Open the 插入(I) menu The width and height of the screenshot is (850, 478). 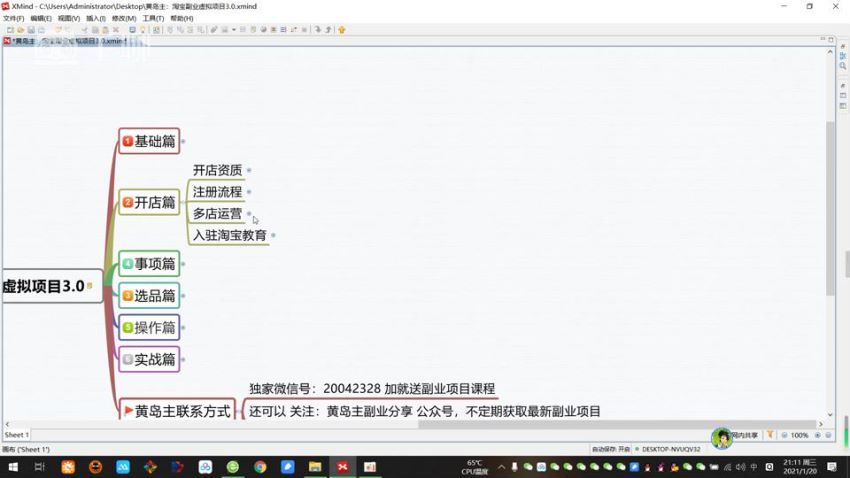96,18
